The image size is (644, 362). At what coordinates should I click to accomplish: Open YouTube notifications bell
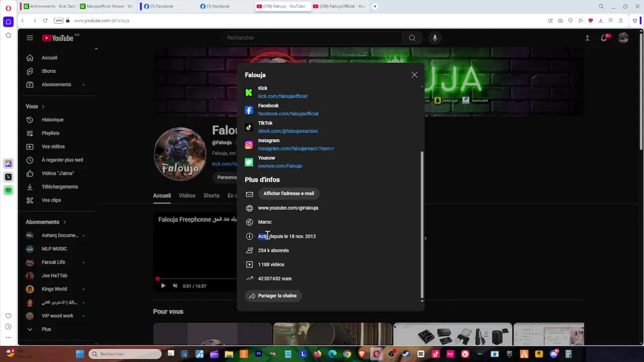point(604,38)
